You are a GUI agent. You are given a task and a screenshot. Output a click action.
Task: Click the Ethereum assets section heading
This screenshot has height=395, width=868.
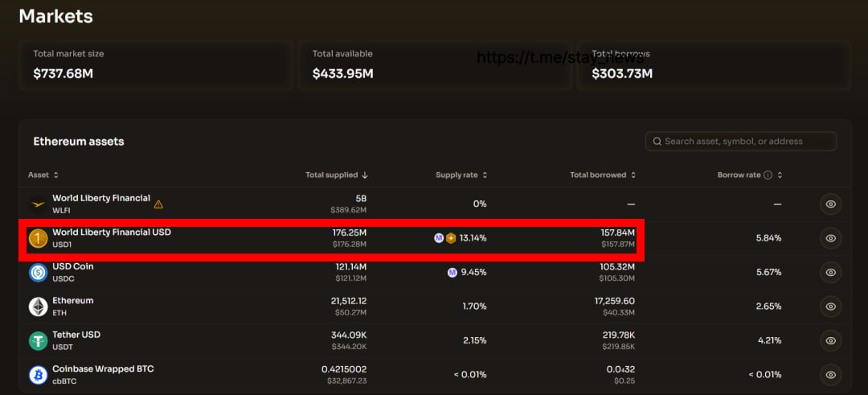(x=79, y=142)
